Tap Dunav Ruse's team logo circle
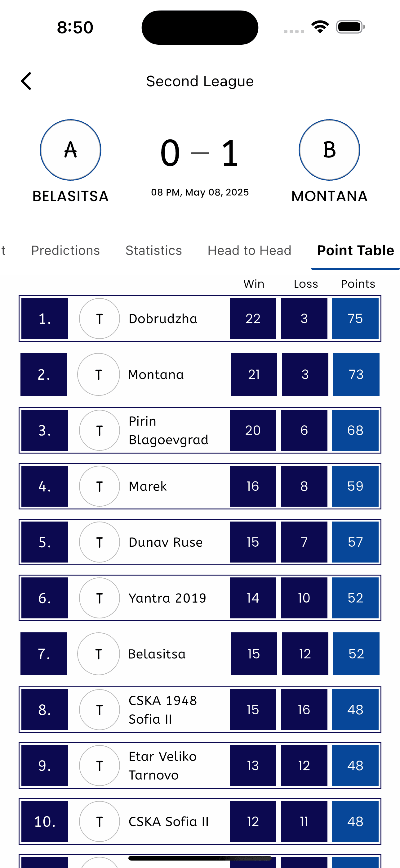Image resolution: width=400 pixels, height=868 pixels. [99, 542]
